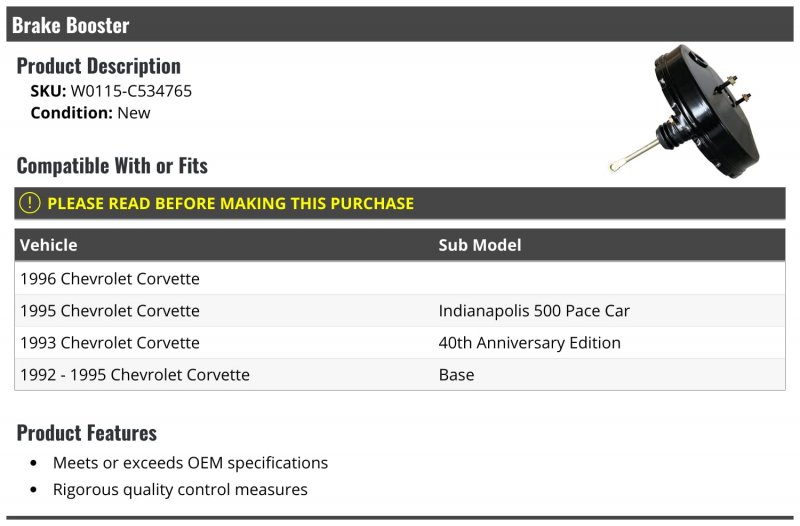Click the Product Features heading

87,433
